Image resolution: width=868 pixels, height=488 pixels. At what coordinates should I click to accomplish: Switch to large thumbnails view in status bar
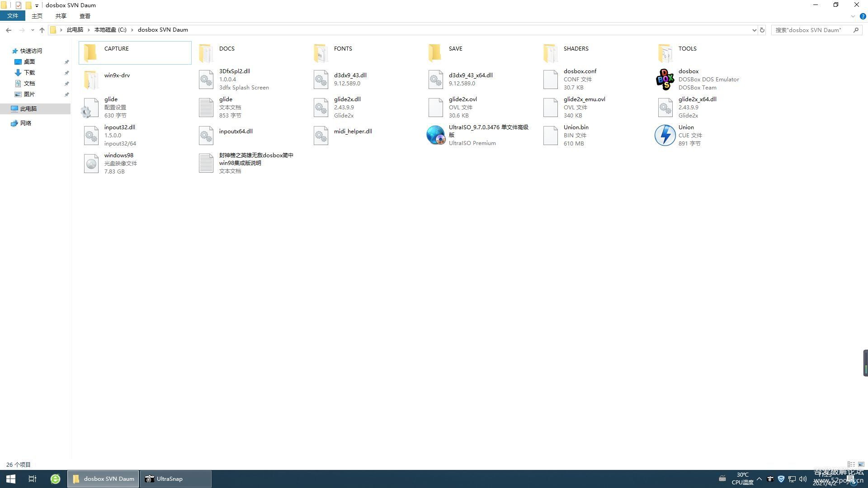[x=861, y=464]
